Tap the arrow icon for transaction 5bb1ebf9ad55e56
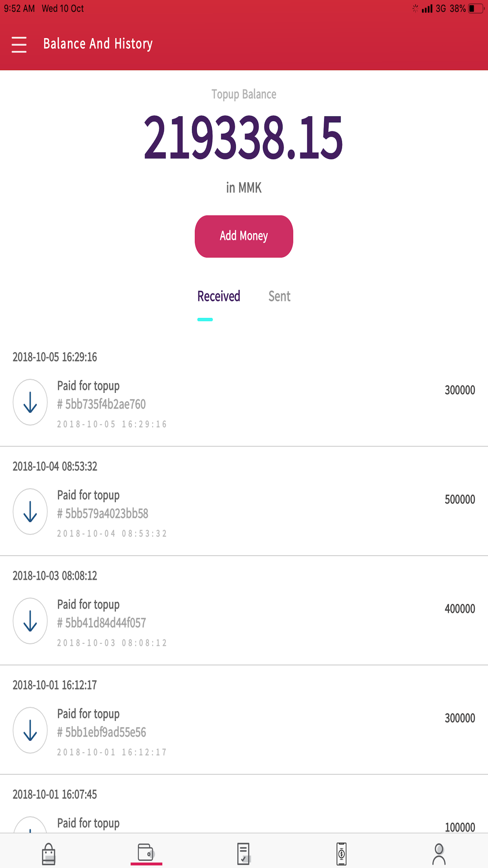488x868 pixels. pos(30,730)
